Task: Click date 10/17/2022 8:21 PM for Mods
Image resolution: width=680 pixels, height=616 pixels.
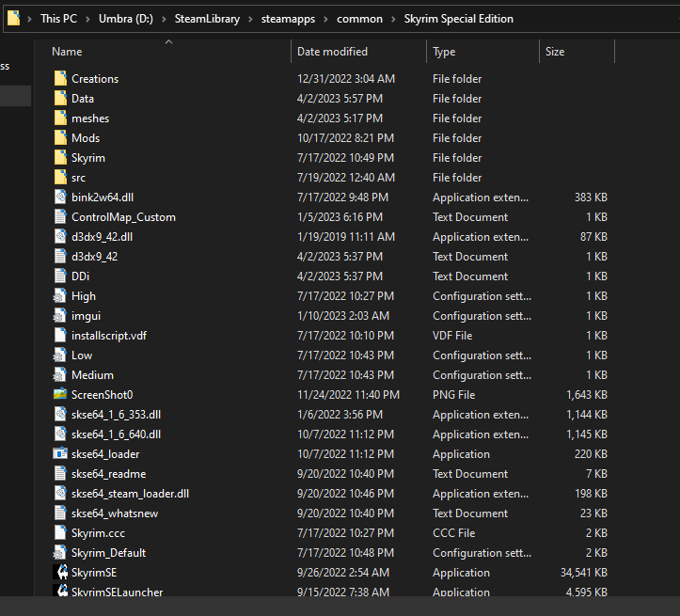Action: pyautogui.click(x=345, y=138)
